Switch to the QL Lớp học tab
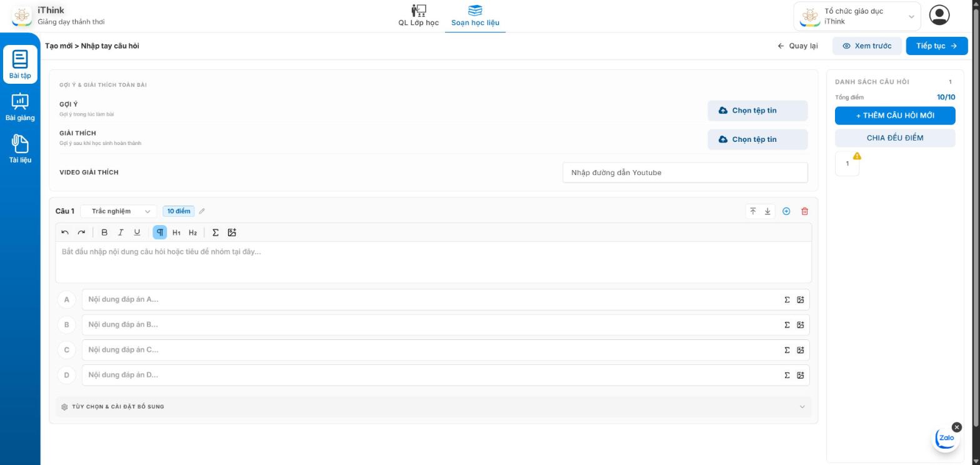Screen dimensions: 980x465 pos(419,16)
